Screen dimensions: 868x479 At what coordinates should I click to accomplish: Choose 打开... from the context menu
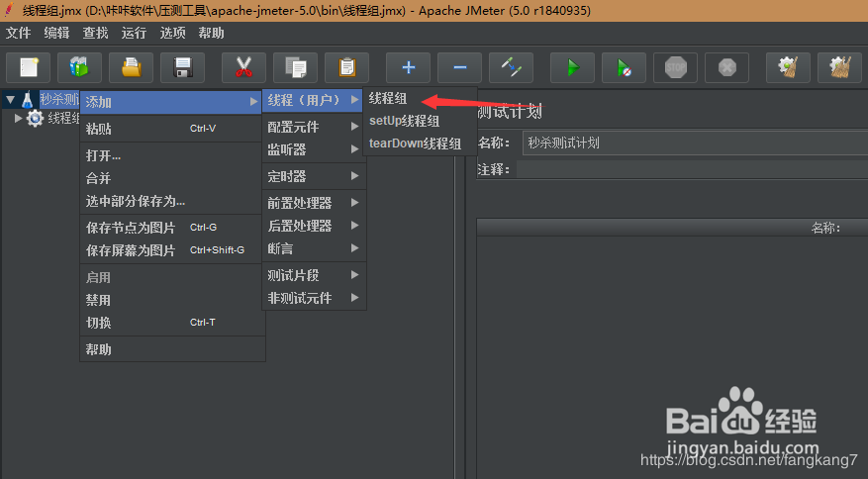(x=172, y=155)
